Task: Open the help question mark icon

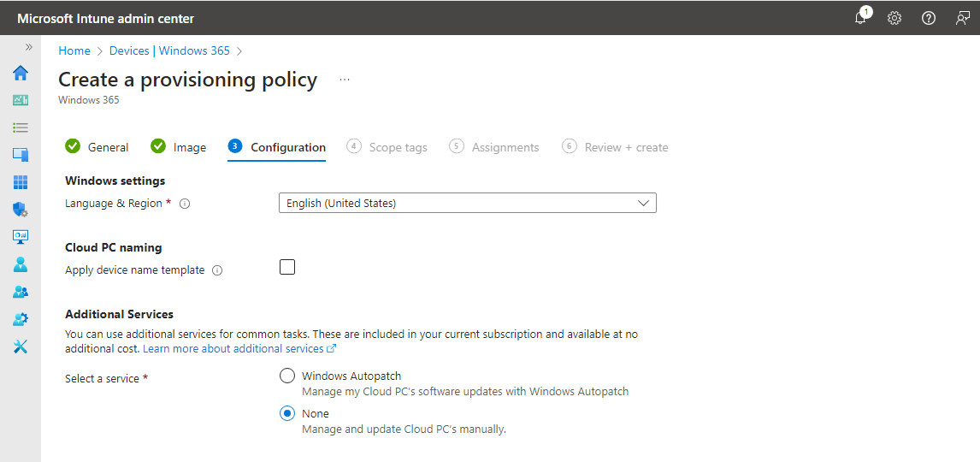Action: click(x=929, y=18)
